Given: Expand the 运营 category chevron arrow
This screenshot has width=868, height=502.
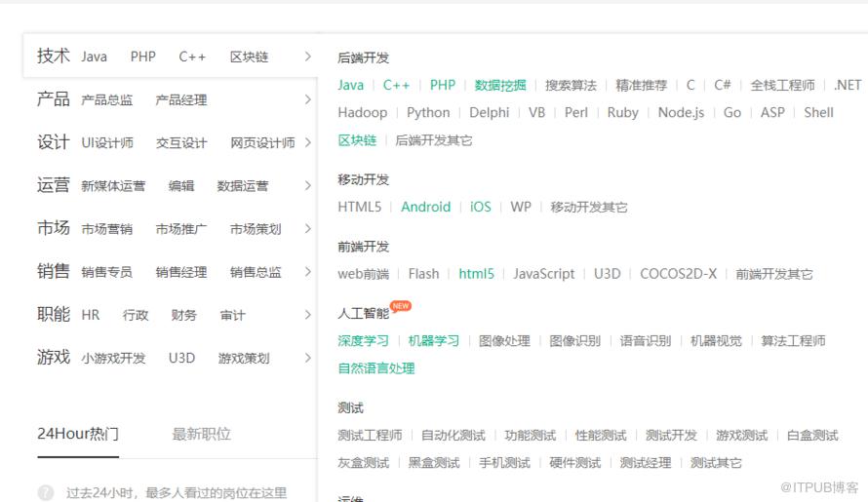Looking at the screenshot, I should click(308, 186).
